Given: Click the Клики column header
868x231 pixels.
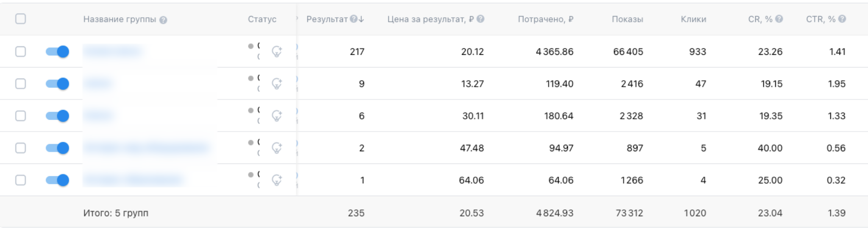Looking at the screenshot, I should (x=693, y=19).
